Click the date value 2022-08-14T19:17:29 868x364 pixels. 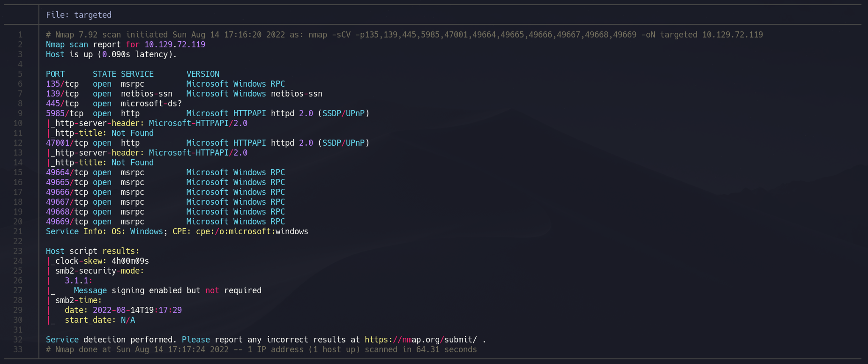click(137, 310)
